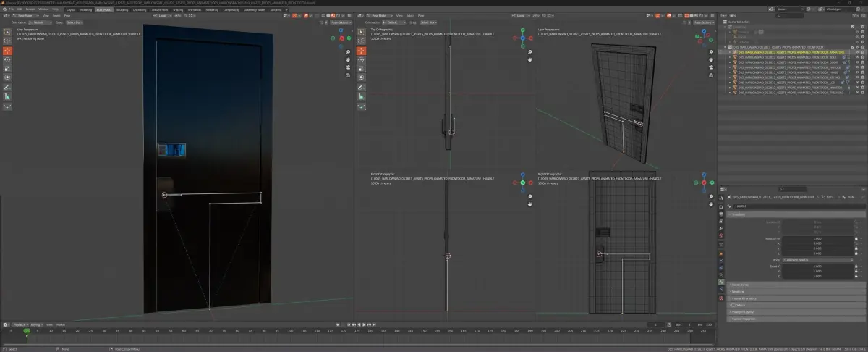
Task: Click the Scale Z value field
Action: [x=817, y=276]
